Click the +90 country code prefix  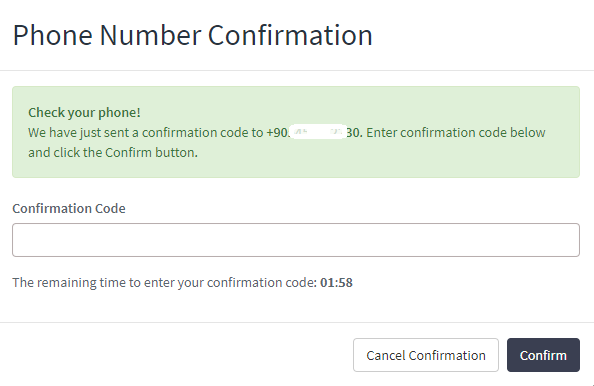tap(277, 133)
